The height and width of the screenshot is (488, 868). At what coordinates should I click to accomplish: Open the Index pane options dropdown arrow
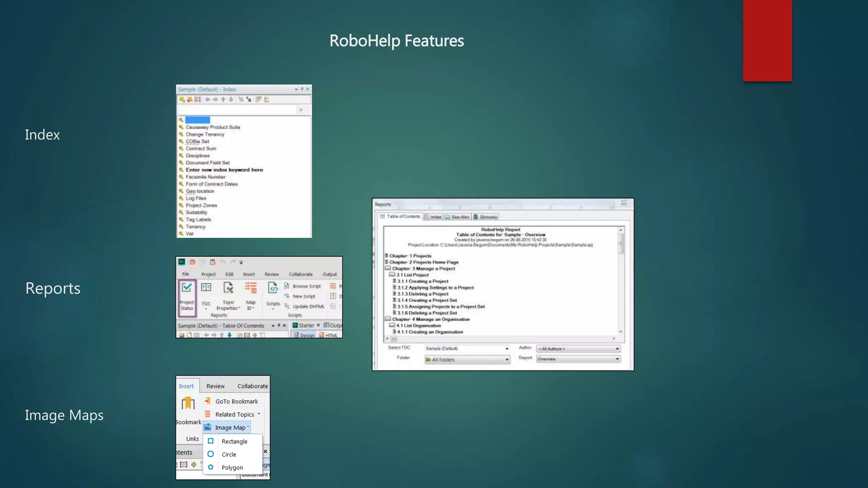coord(296,89)
